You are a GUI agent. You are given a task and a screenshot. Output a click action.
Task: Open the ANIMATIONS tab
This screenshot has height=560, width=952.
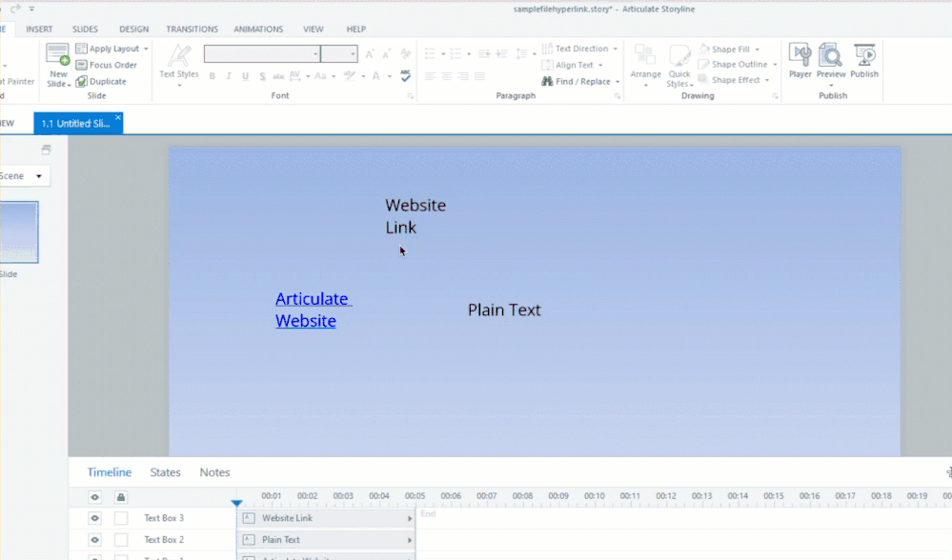[258, 30]
